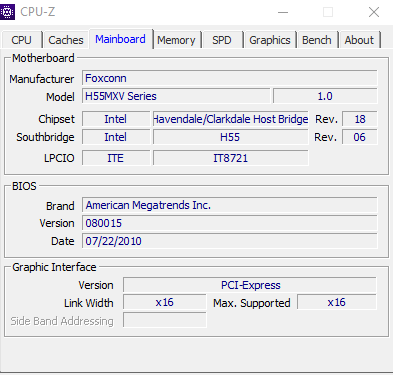
Task: Click the Havendale/Clarkdale Host Bridge chipset field
Action: 231,119
